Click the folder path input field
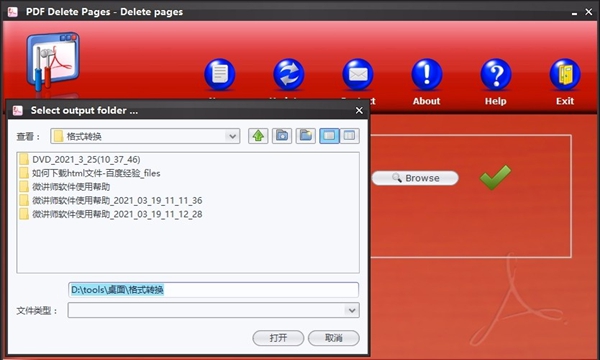Viewport: 600px width, 360px height. click(x=214, y=290)
